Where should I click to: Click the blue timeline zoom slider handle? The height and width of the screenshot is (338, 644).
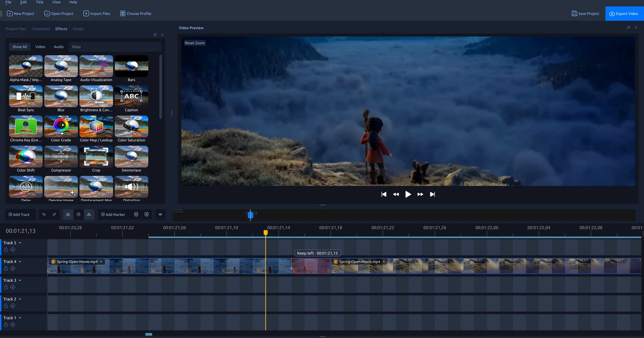pyautogui.click(x=250, y=215)
